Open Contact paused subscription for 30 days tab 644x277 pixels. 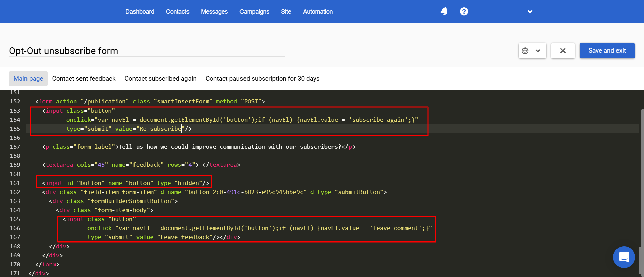click(262, 78)
